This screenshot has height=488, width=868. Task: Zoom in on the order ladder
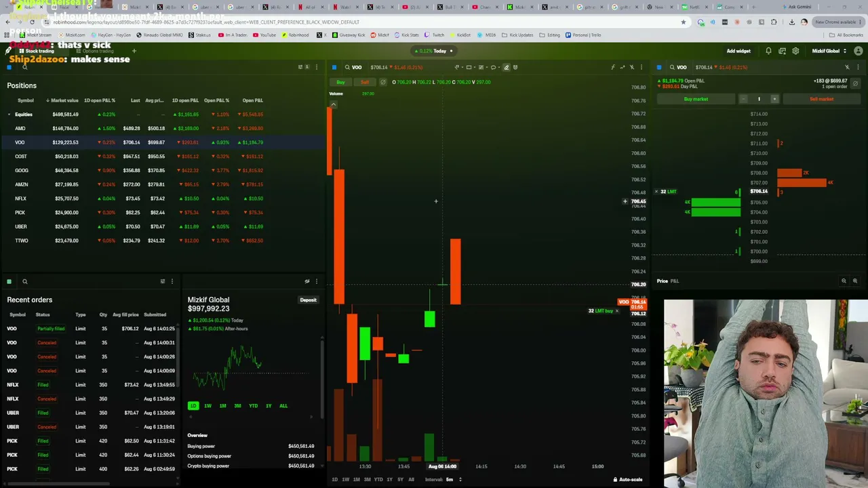click(x=854, y=281)
